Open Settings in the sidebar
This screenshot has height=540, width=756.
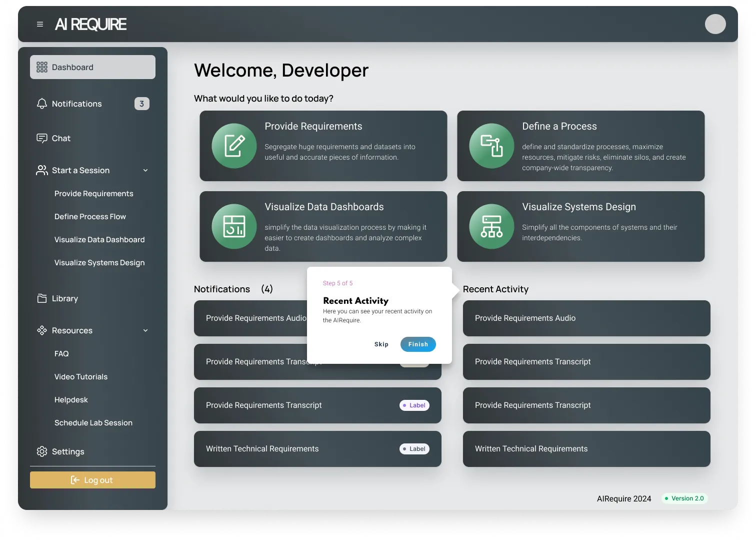tap(92, 451)
